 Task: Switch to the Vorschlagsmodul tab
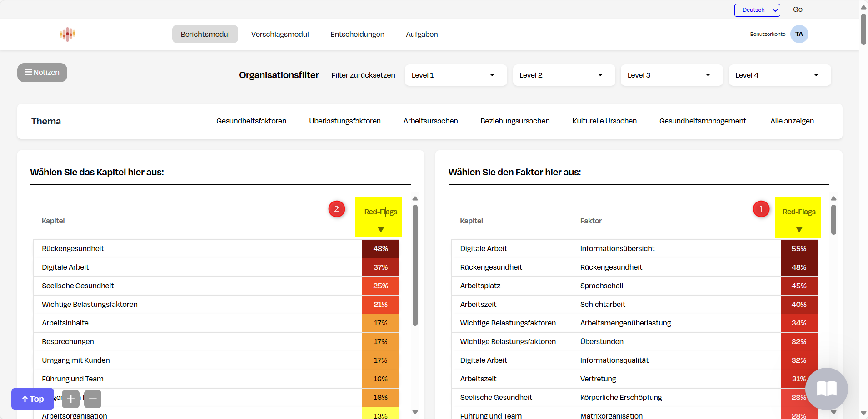point(280,35)
